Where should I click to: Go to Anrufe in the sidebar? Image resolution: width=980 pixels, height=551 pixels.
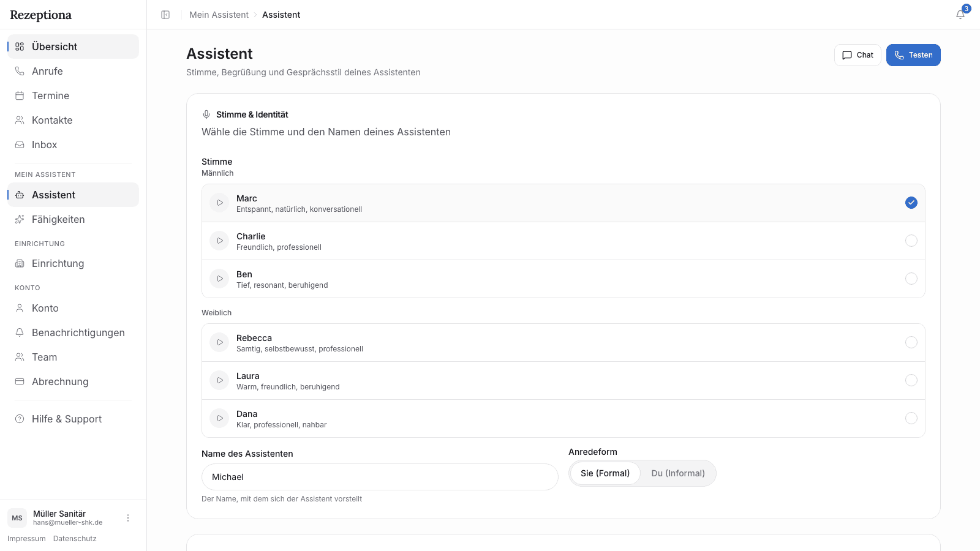(x=73, y=71)
